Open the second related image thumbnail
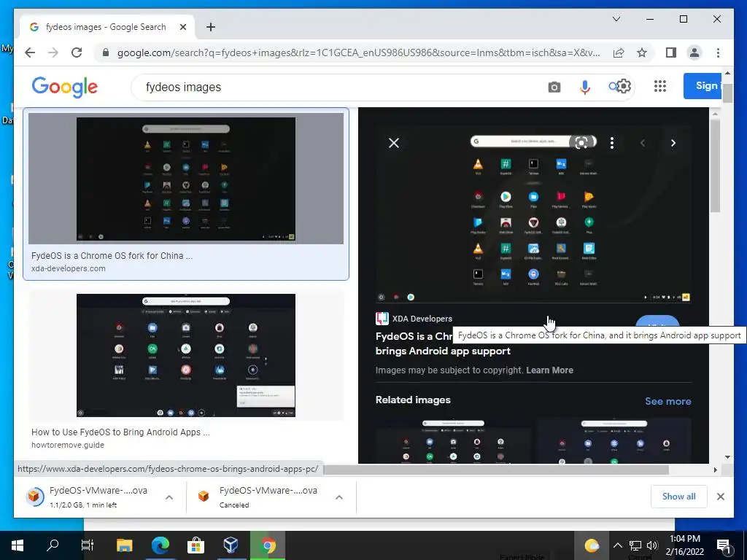This screenshot has height=560, width=747. [614, 441]
